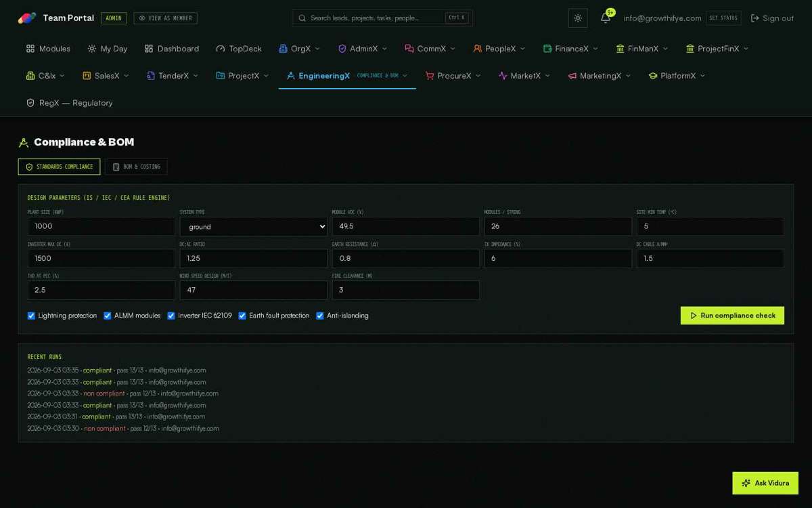Click the Modules grid icon
Image resolution: width=812 pixels, height=508 pixels.
click(30, 49)
